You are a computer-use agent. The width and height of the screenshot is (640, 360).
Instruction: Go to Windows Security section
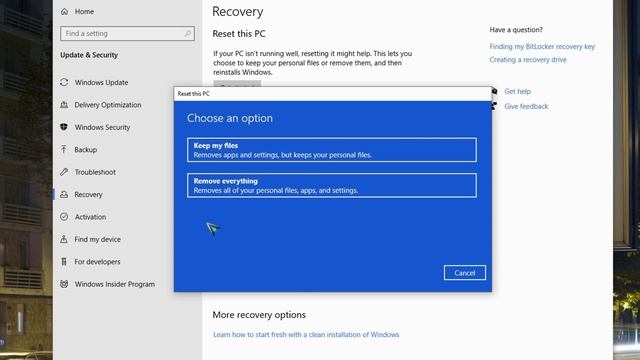point(102,127)
